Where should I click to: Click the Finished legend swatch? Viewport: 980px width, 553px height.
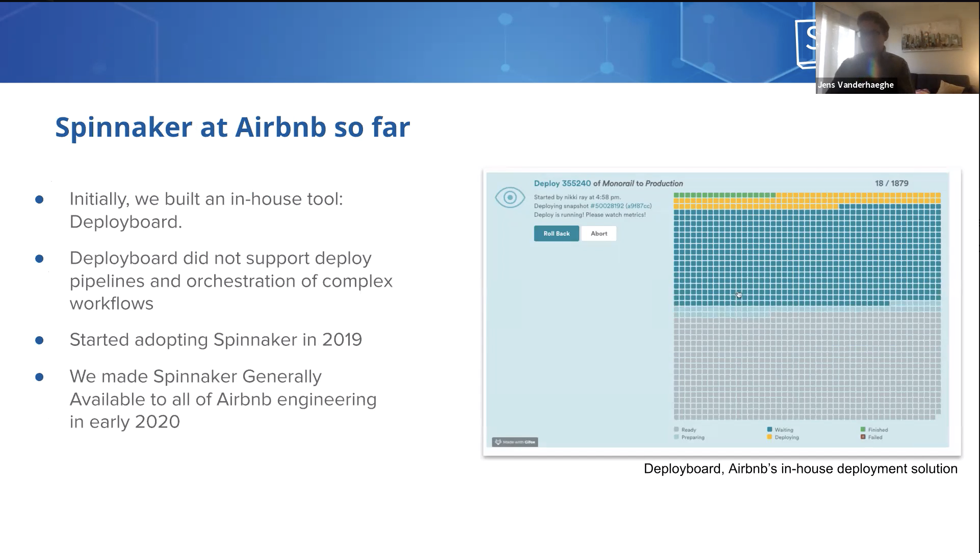pyautogui.click(x=863, y=430)
